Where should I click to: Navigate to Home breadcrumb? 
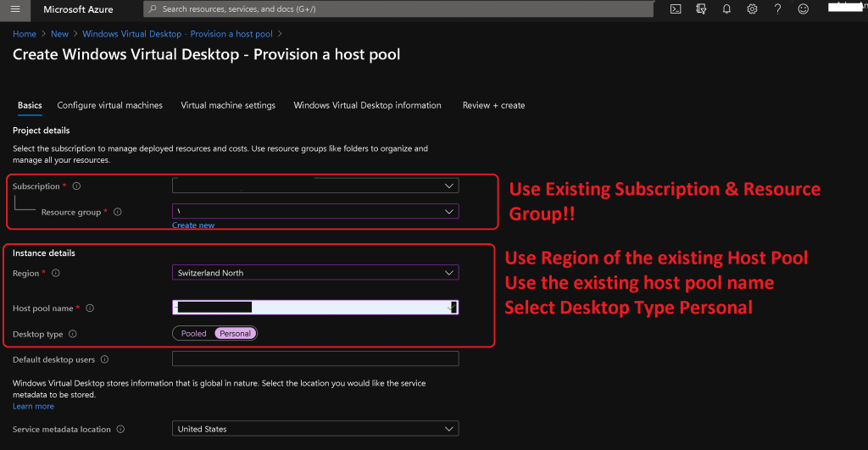click(x=25, y=34)
